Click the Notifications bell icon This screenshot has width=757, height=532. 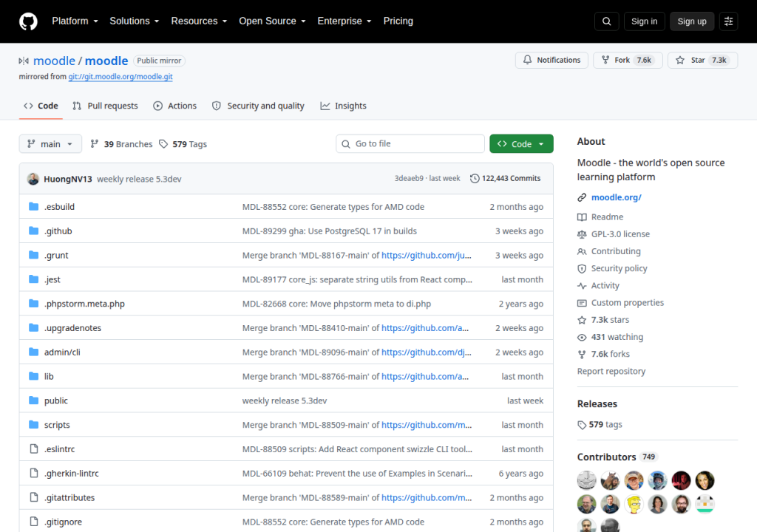527,60
